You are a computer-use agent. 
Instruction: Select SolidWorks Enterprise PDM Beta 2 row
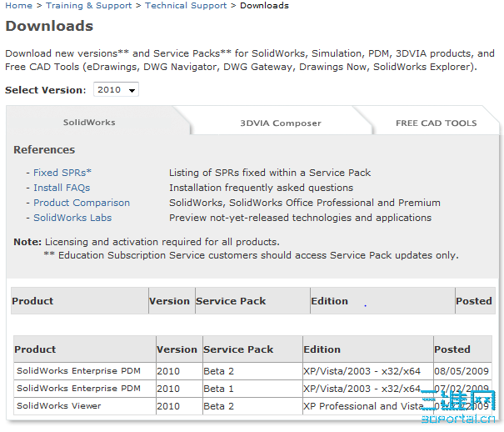[78, 369]
